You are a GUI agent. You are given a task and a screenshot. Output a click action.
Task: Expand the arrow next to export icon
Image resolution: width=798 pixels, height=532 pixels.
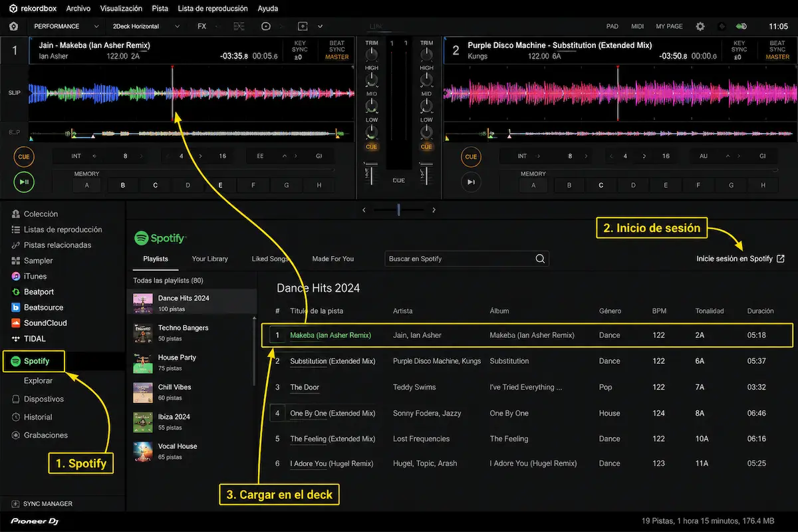(x=321, y=27)
